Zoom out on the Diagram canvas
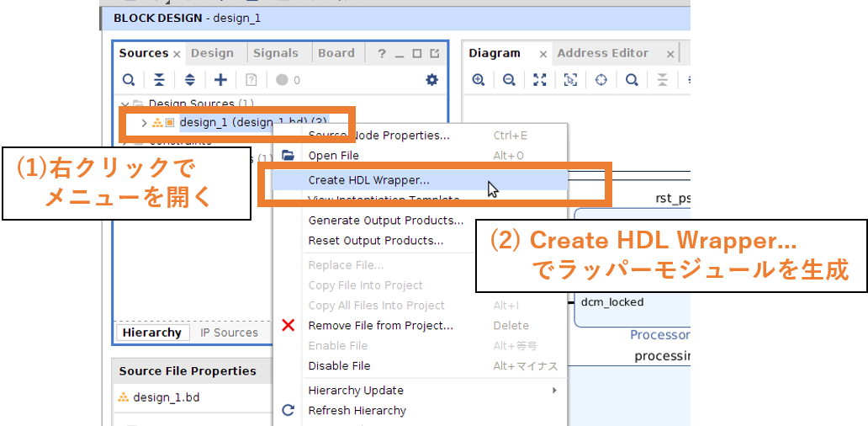 509,80
